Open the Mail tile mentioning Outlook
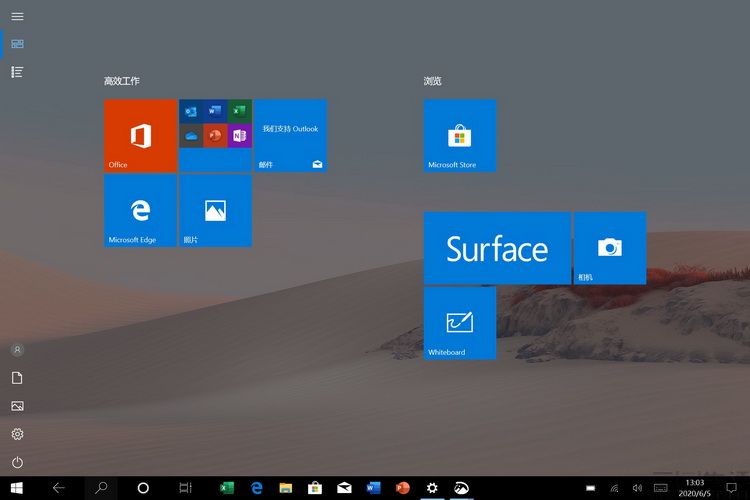 tap(290, 135)
